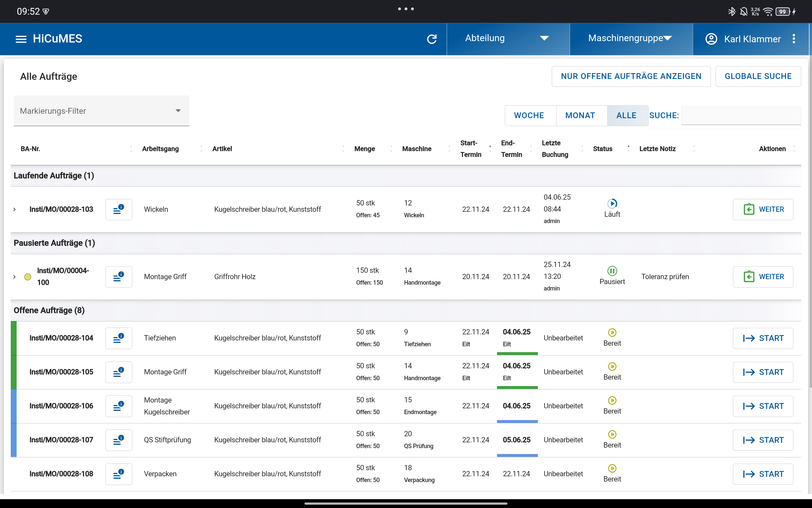Sort by Maschine column header

[417, 149]
